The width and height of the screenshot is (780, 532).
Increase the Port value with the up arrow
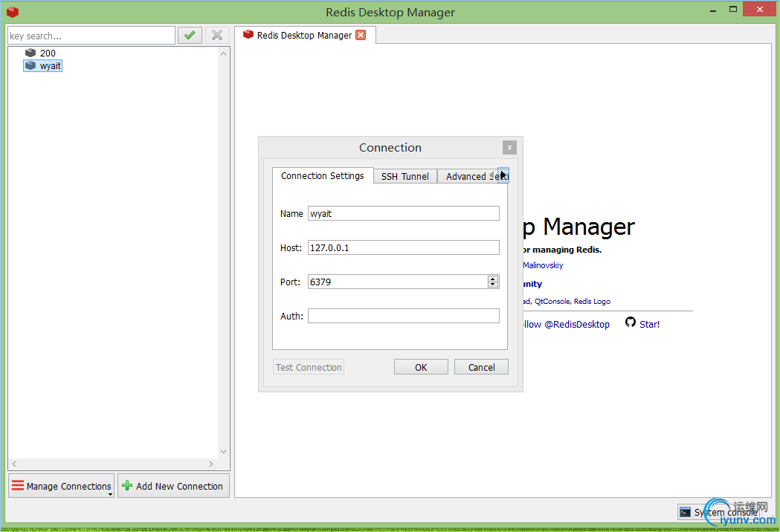point(493,279)
